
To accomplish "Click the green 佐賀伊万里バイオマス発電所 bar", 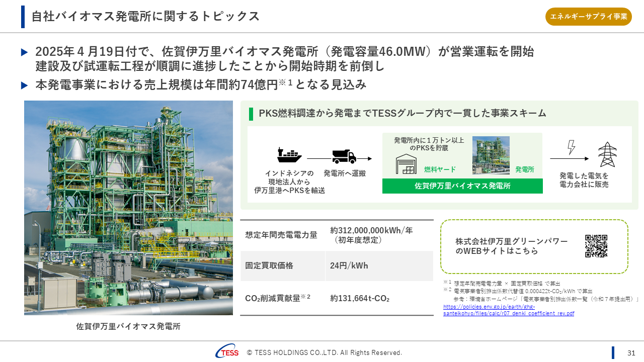I will coord(462,186).
